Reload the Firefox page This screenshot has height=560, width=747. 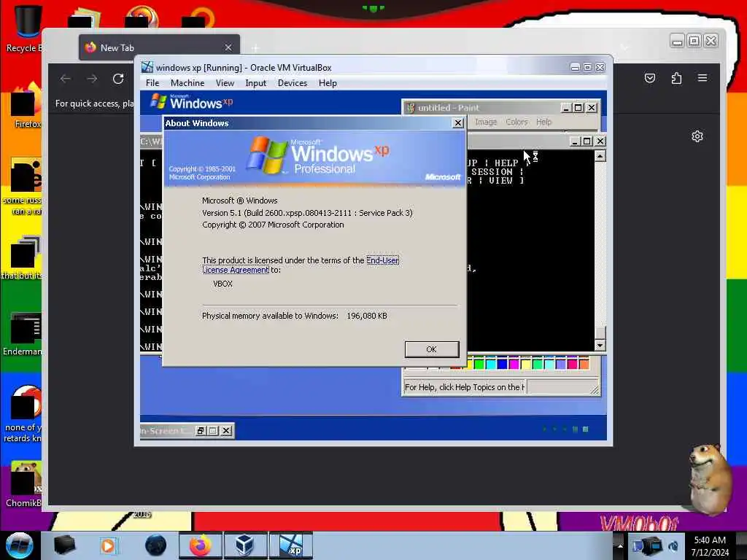118,79
